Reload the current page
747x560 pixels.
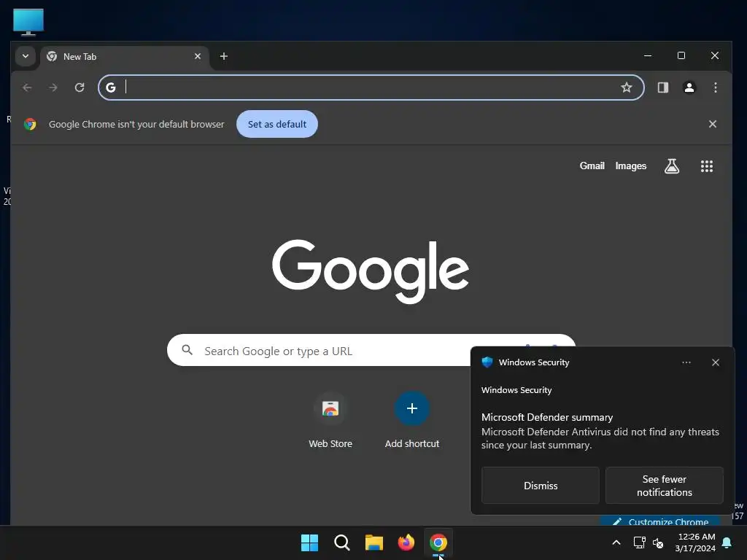80,87
